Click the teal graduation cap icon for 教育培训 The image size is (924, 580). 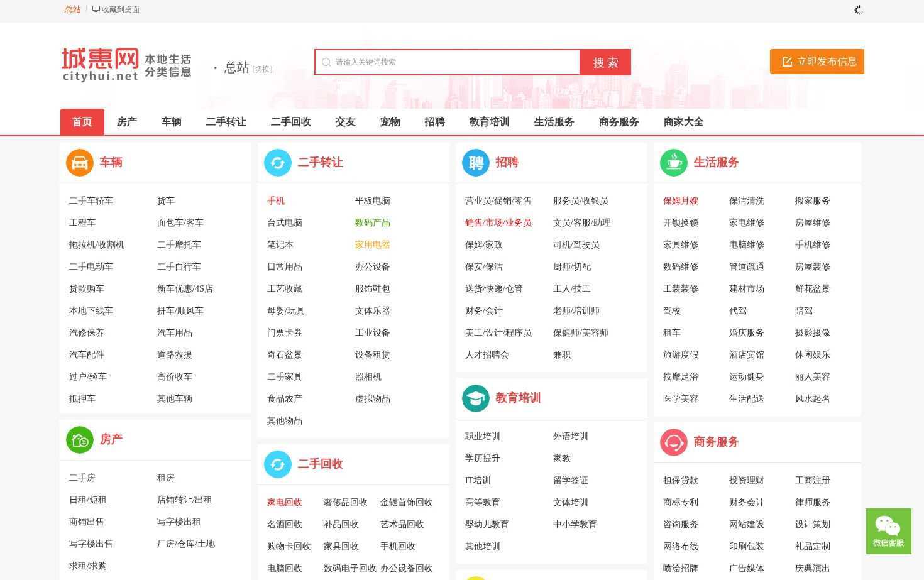click(x=476, y=398)
